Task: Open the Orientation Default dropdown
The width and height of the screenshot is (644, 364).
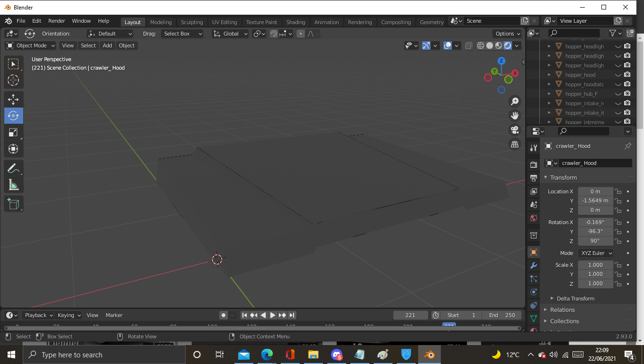Action: (x=110, y=34)
